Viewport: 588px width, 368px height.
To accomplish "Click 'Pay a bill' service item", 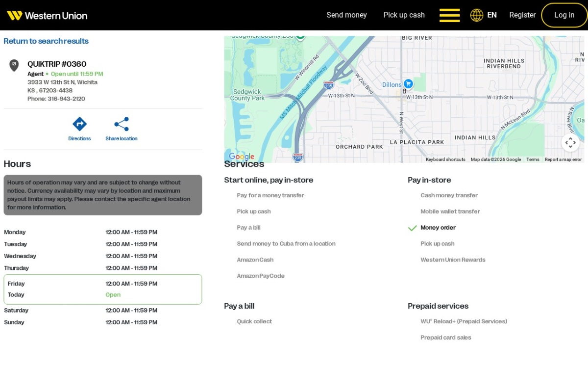I will pyautogui.click(x=248, y=228).
